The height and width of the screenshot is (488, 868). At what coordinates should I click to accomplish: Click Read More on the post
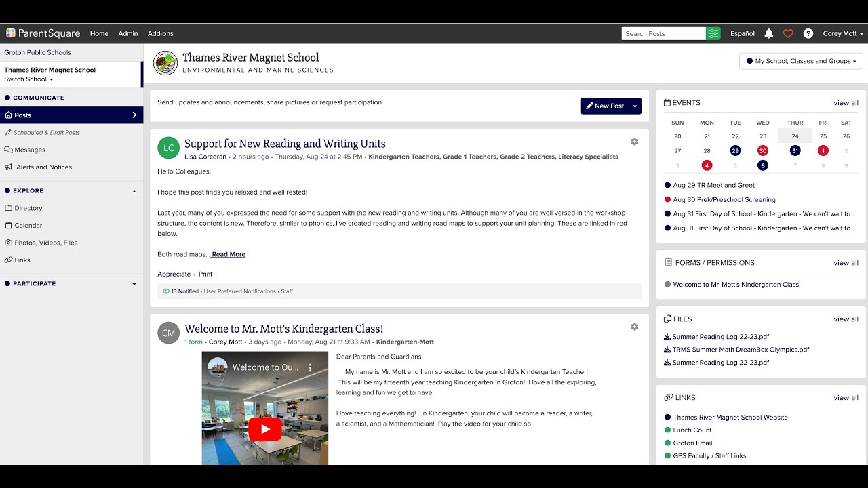tap(229, 255)
